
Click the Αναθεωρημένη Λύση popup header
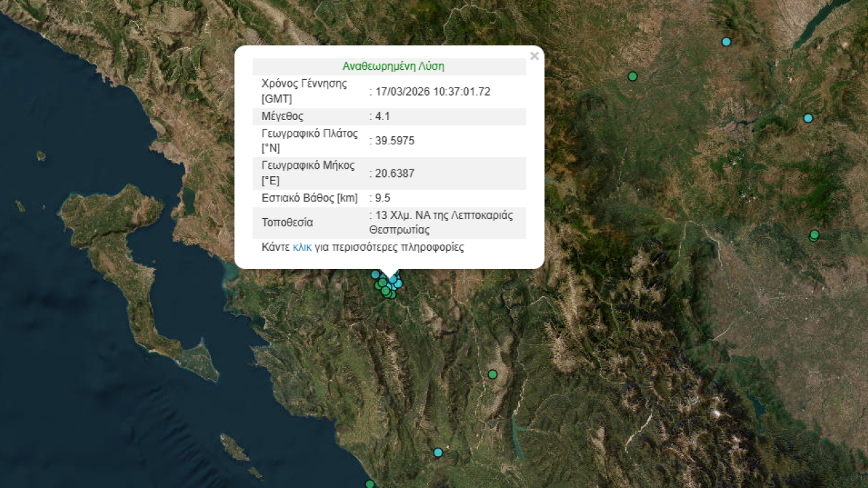393,66
